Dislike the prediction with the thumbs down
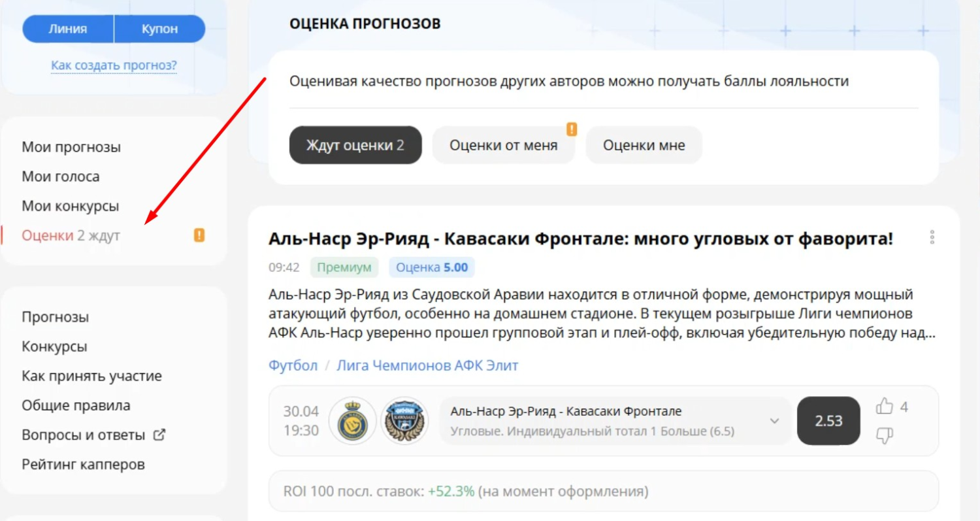 click(x=885, y=435)
